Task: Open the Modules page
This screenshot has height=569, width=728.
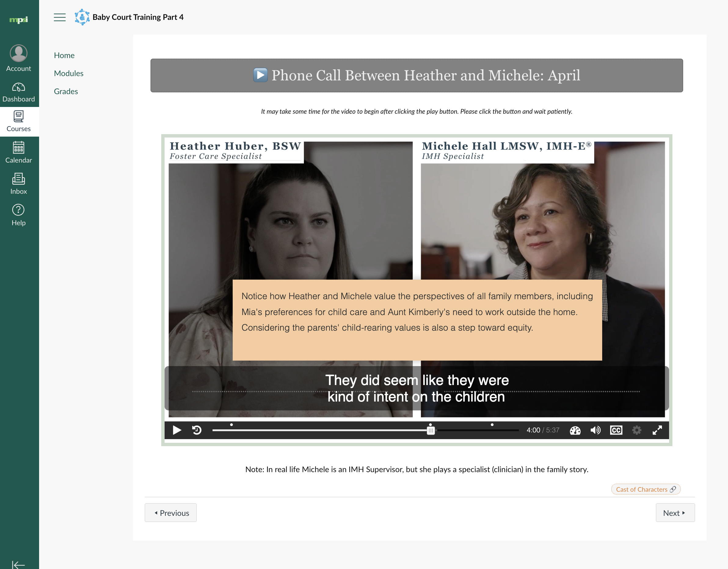Action: coord(69,73)
